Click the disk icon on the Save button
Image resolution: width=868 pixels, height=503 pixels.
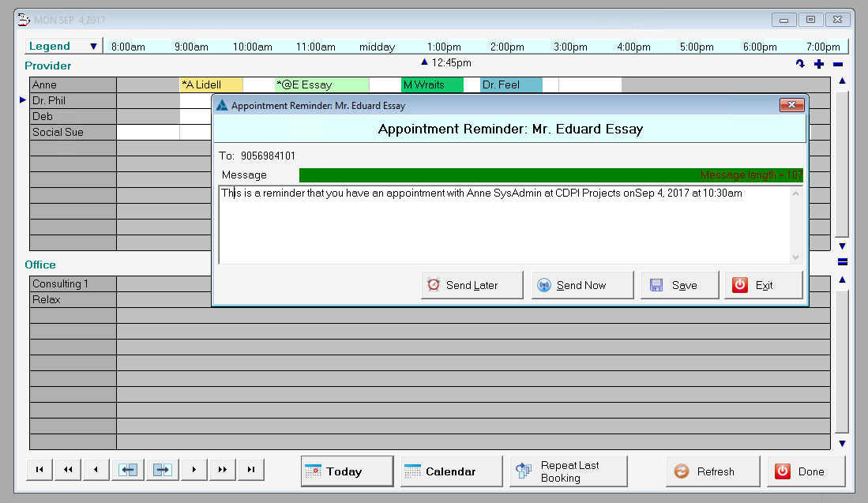(656, 285)
